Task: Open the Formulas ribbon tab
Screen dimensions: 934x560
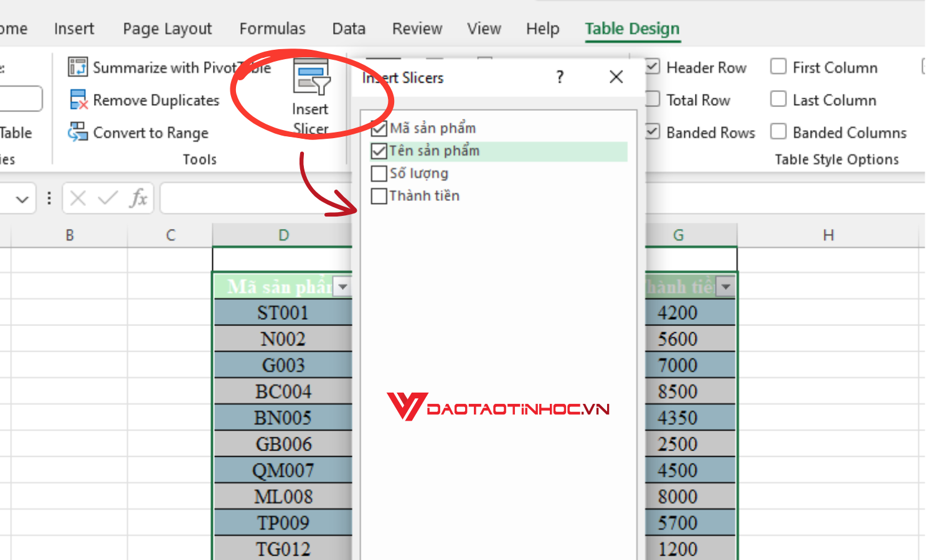Action: coord(272,29)
